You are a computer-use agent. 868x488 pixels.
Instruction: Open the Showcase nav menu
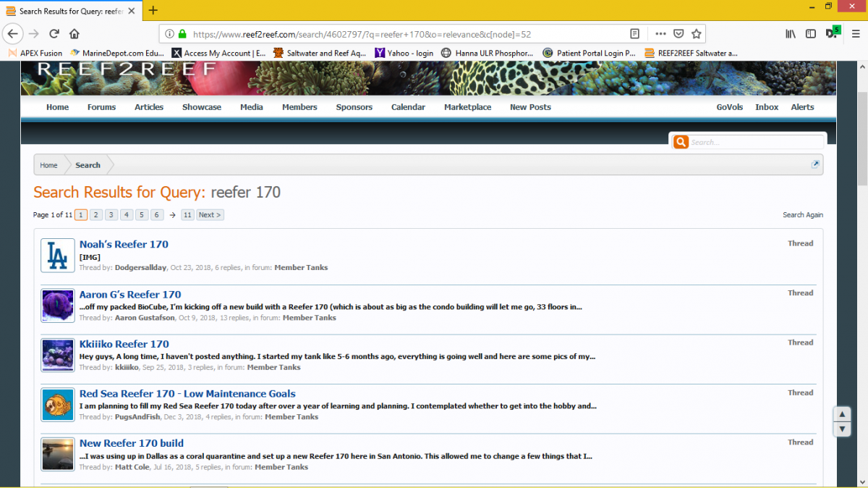202,107
